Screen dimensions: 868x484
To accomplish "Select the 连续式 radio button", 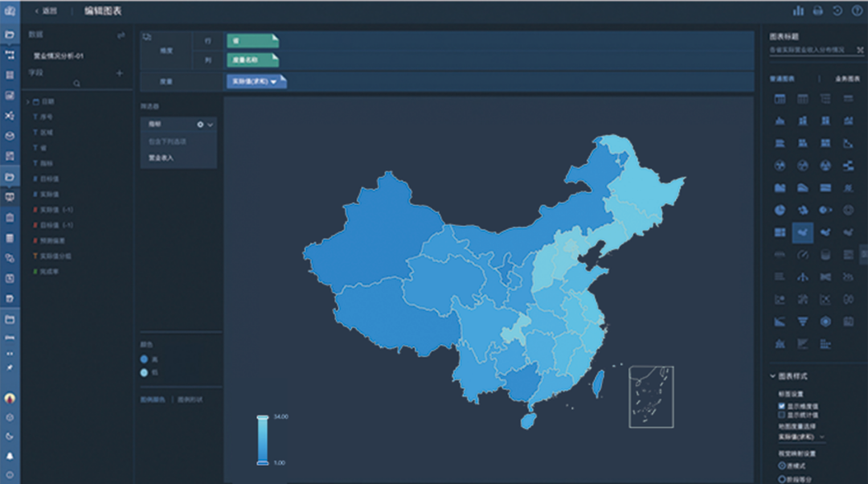I will (781, 465).
